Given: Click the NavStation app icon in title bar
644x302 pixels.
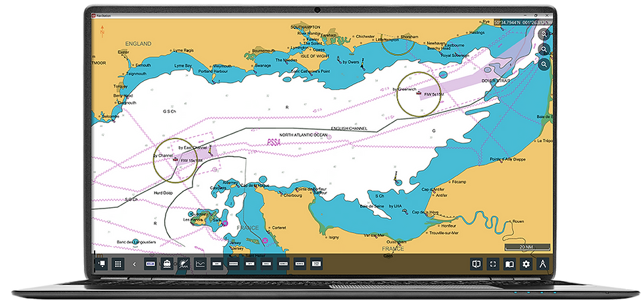Looking at the screenshot, I should [93, 14].
